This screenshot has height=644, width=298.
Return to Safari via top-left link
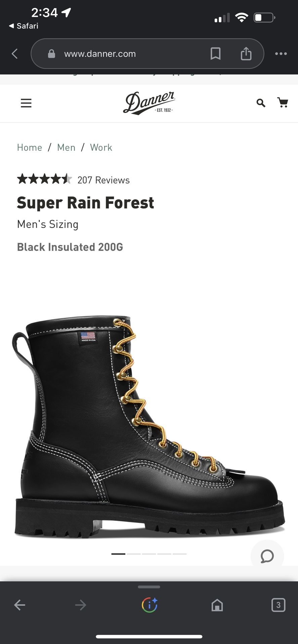(x=24, y=26)
